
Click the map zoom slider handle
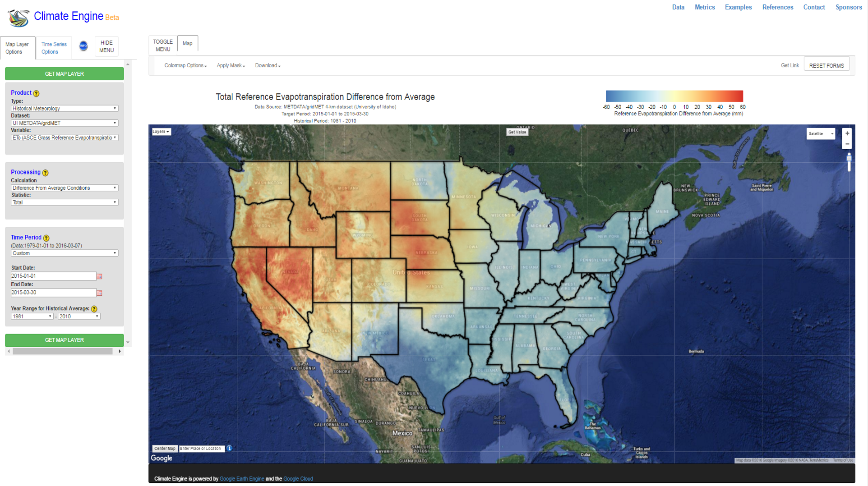849,158
